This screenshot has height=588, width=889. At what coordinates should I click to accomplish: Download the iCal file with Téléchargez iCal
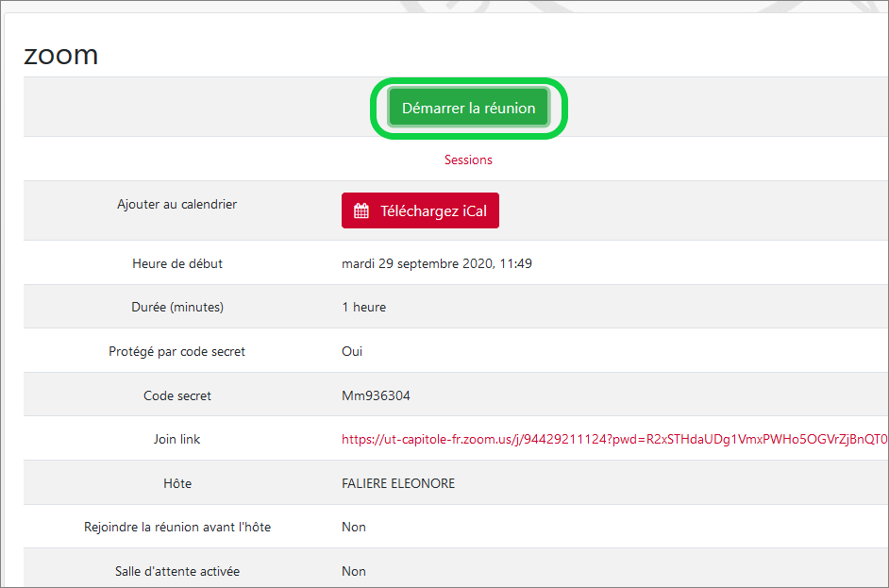click(420, 210)
